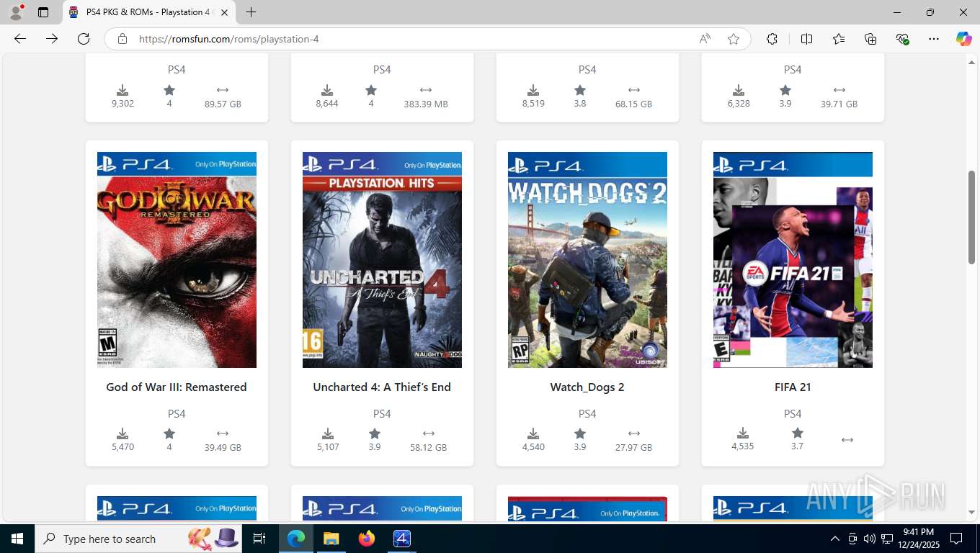Open Read aloud in address bar
980x553 pixels.
705,39
